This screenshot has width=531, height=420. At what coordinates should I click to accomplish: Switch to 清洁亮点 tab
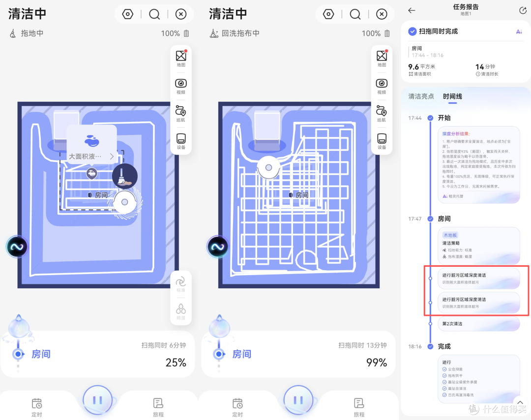(421, 96)
